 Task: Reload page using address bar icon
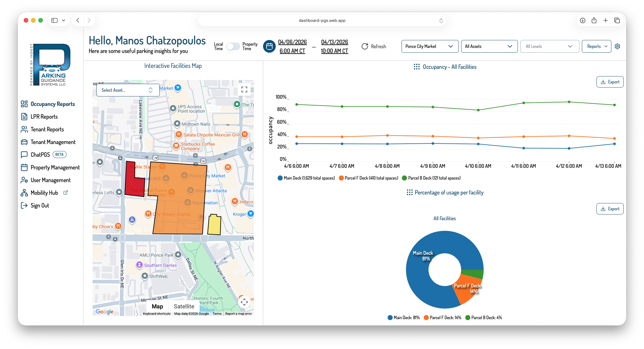coord(441,20)
